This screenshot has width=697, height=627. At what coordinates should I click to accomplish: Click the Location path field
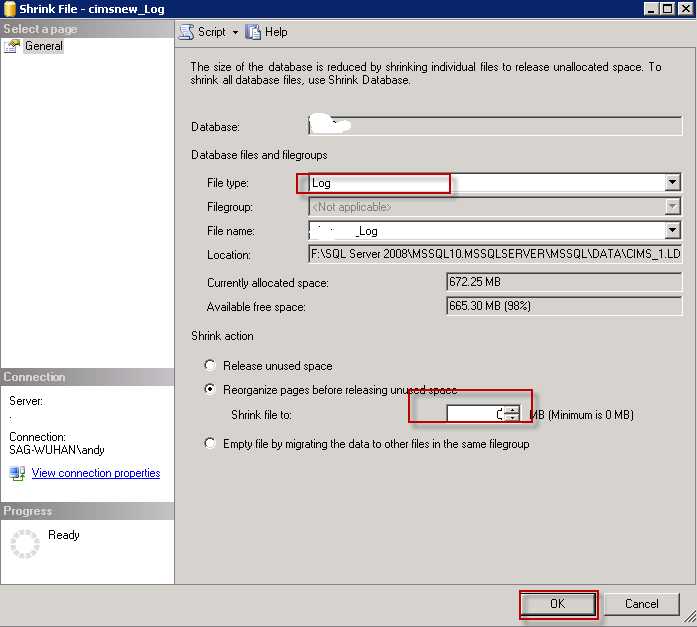[495, 254]
